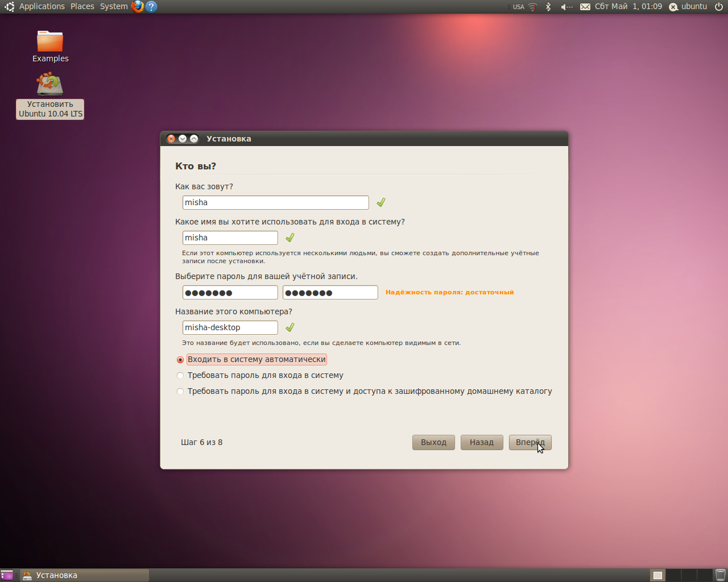This screenshot has height=582, width=728.
Task: Switch to the first workspace in switcher
Action: (657, 575)
